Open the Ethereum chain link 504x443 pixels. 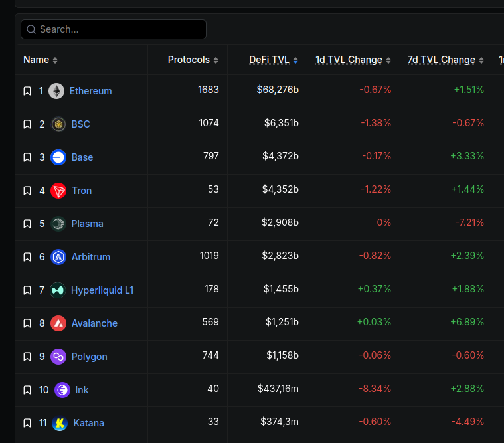coord(91,91)
